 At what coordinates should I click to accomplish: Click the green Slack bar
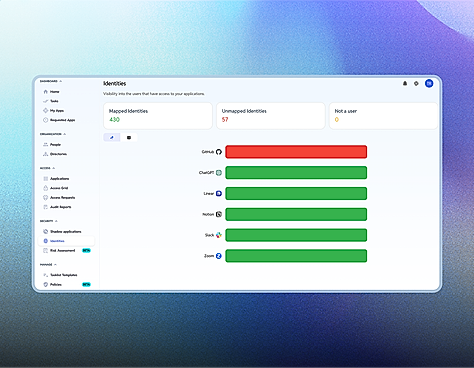tap(296, 235)
